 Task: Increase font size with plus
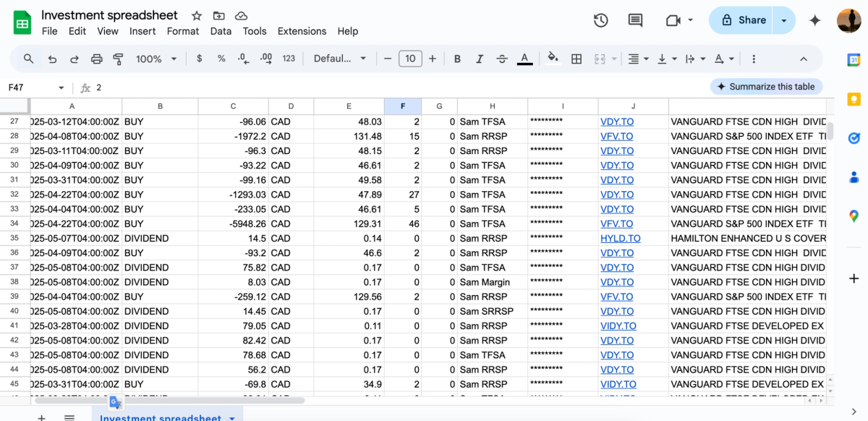433,59
